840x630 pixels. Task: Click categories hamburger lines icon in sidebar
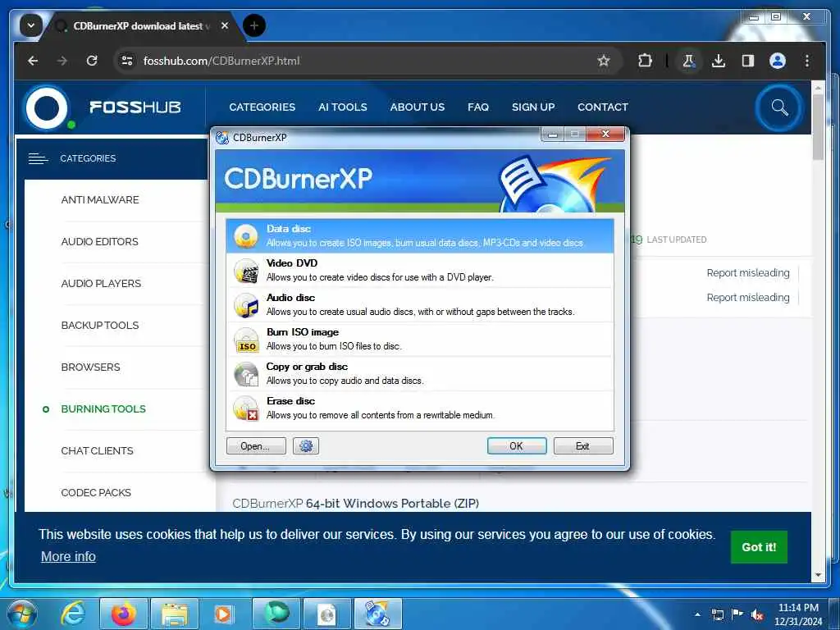(x=38, y=158)
